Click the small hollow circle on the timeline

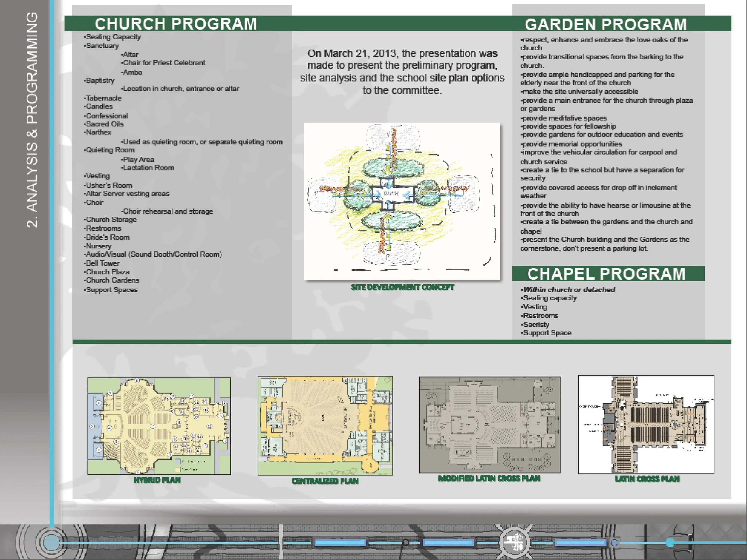[x=405, y=543]
